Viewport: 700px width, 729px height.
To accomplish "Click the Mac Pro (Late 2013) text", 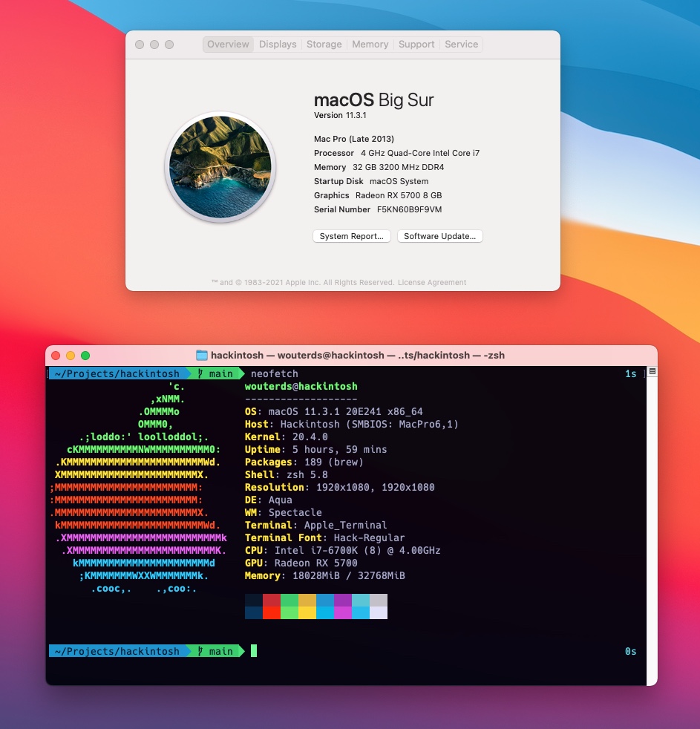I will pyautogui.click(x=354, y=139).
